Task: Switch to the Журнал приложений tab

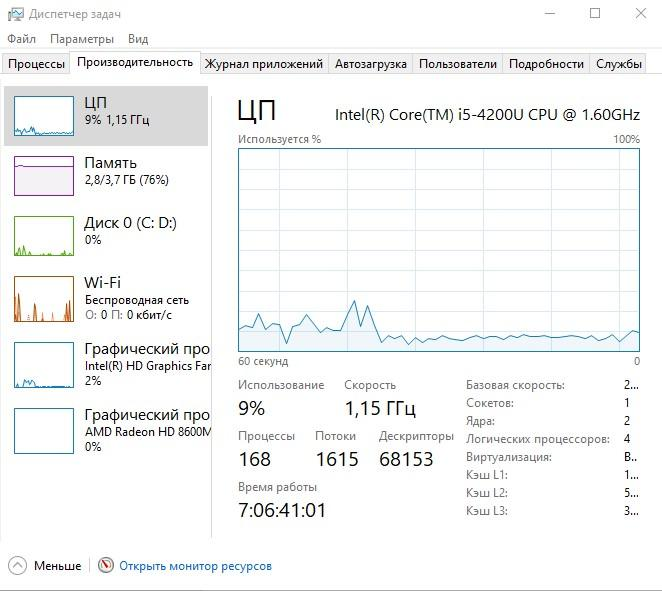Action: pos(264,64)
